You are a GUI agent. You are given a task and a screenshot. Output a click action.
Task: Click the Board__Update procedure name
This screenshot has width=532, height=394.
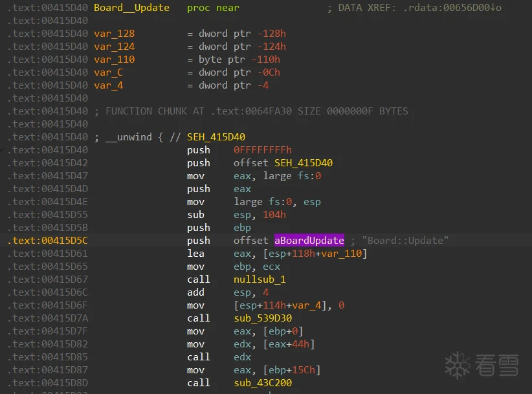131,8
